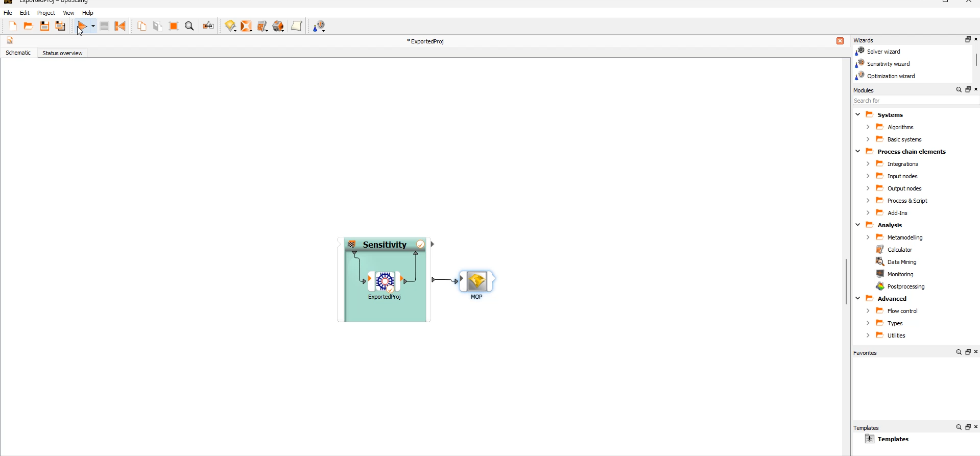This screenshot has width=980, height=456.
Task: Close the ExportedProj document tab
Action: 840,41
